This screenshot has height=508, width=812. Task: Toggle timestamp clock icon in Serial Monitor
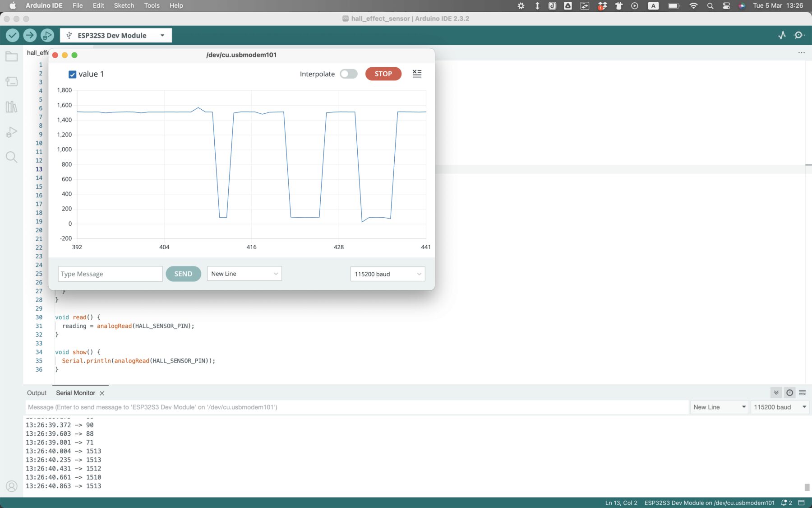[789, 393]
